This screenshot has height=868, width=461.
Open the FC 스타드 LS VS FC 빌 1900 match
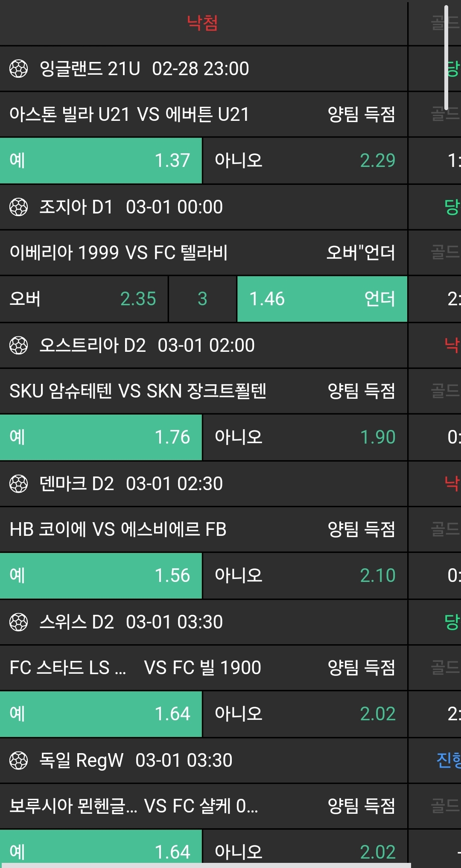(135, 668)
